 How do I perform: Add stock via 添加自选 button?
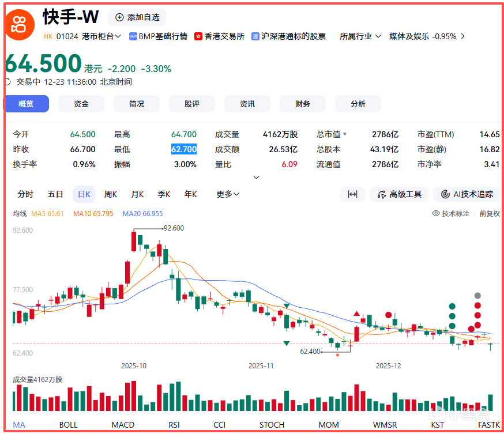click(x=137, y=17)
